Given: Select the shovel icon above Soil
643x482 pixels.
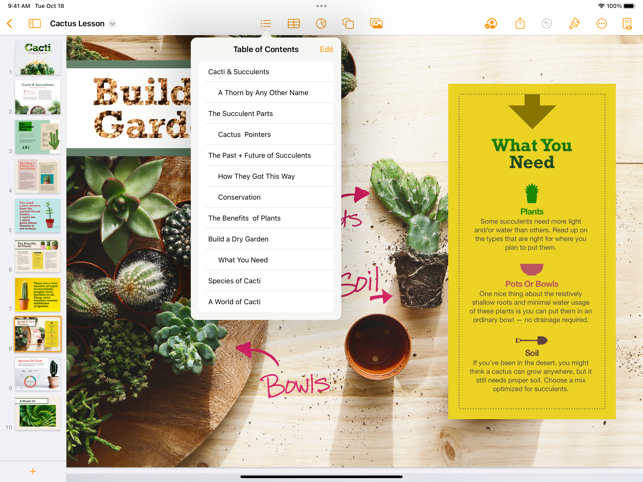Looking at the screenshot, I should tap(532, 340).
